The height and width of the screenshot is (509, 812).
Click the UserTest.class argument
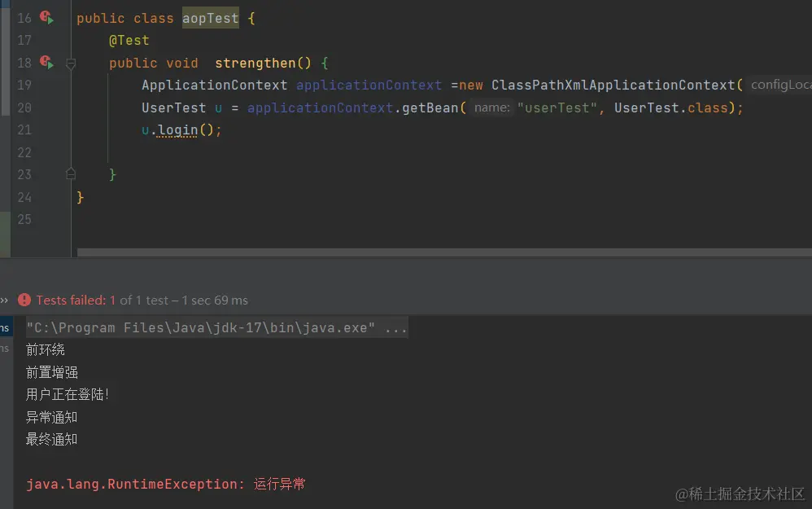click(671, 108)
